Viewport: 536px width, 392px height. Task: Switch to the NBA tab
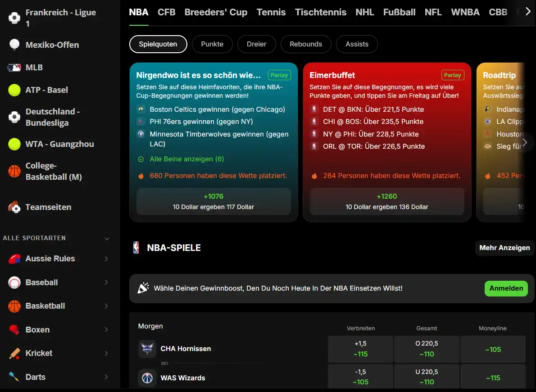(x=139, y=12)
